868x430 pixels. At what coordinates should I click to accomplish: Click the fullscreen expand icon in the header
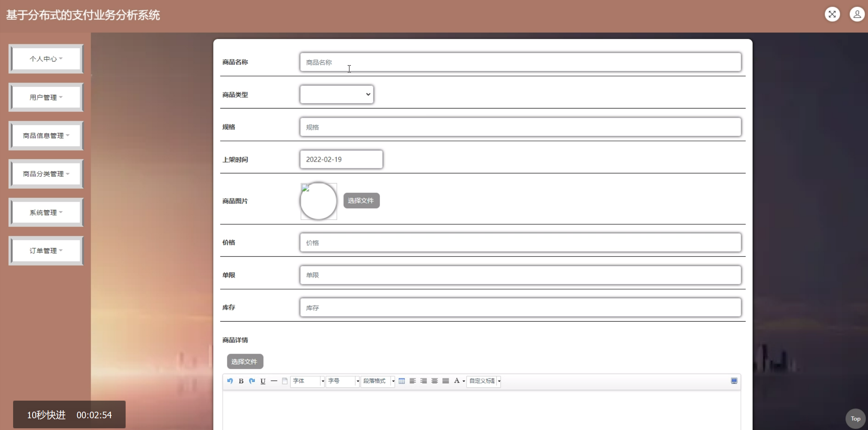tap(832, 15)
